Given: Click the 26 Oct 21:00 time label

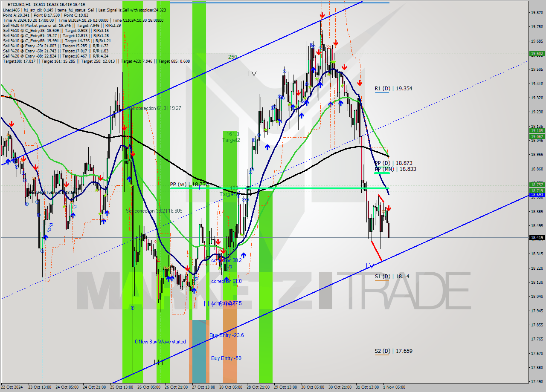Looking at the screenshot, I should tap(177, 387).
